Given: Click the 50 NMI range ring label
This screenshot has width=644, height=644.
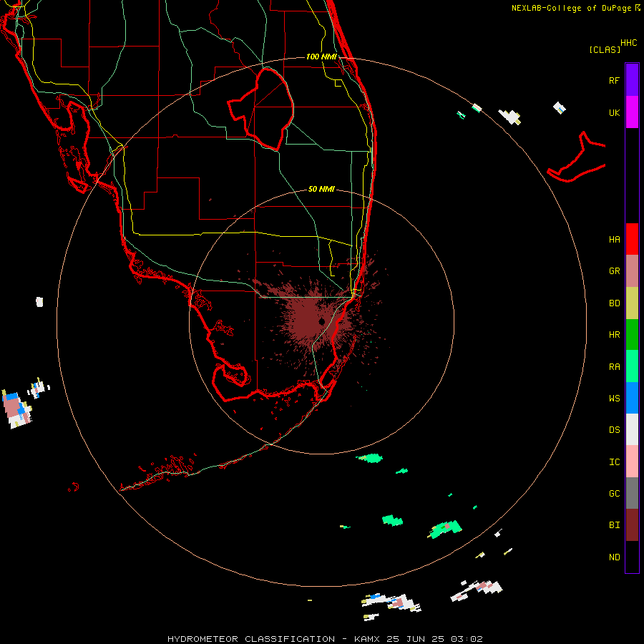Looking at the screenshot, I should [321, 189].
